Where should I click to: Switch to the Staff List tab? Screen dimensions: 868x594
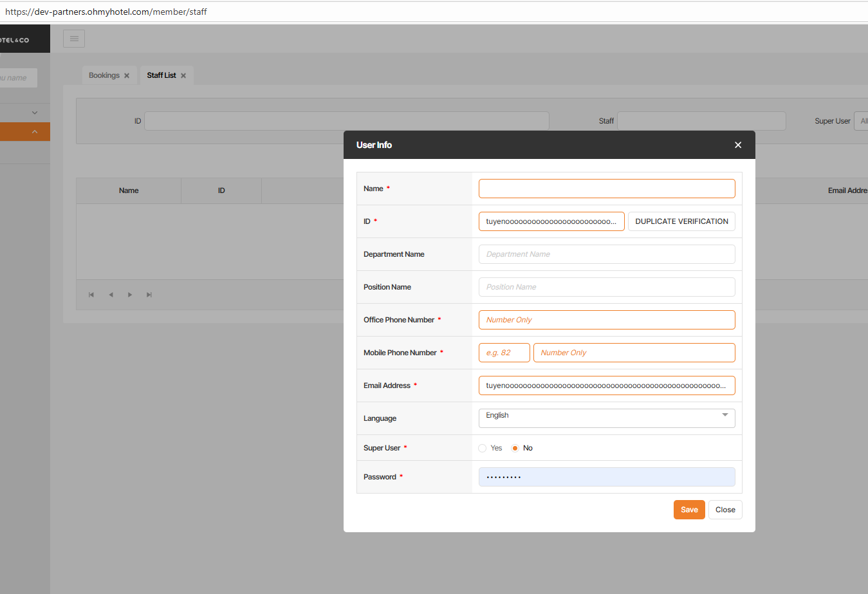click(161, 75)
